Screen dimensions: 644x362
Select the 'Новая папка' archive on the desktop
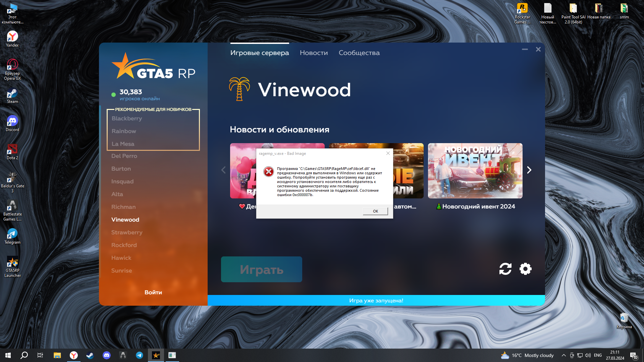click(599, 11)
